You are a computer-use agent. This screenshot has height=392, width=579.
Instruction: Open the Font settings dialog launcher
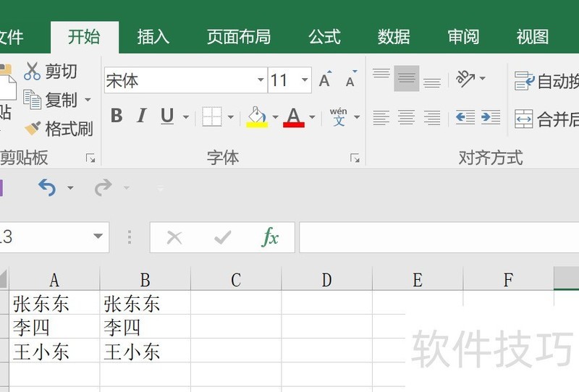(x=355, y=158)
